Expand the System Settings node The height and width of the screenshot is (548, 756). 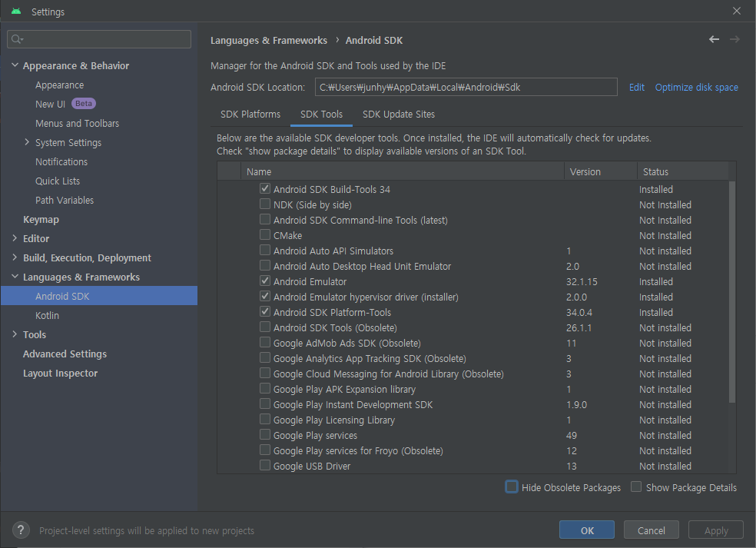[x=27, y=142]
